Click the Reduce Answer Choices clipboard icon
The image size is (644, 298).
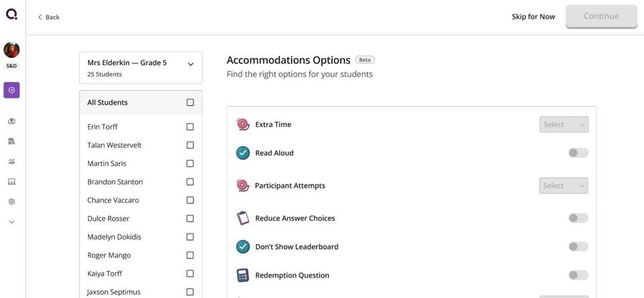(243, 218)
